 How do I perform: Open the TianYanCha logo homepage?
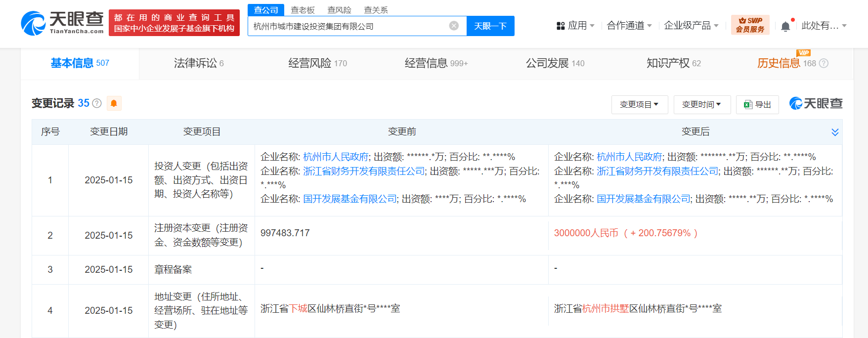[x=62, y=23]
